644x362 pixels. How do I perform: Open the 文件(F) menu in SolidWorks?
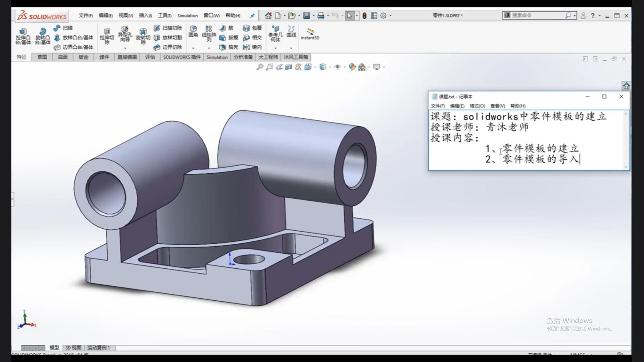[86, 15]
